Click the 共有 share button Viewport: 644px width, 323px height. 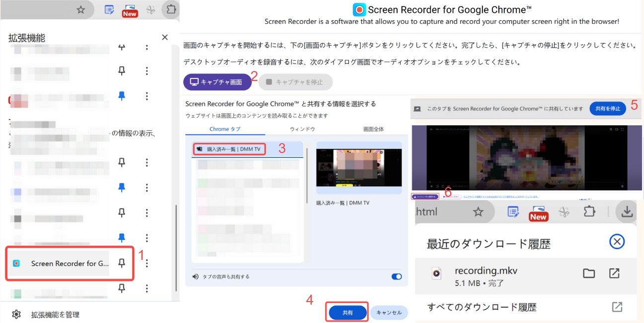pyautogui.click(x=347, y=313)
